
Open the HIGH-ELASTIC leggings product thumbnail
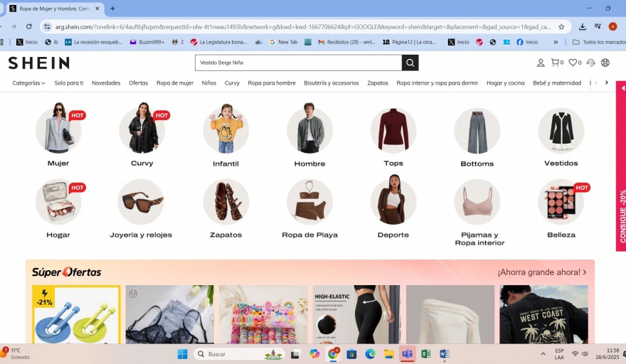(356, 314)
